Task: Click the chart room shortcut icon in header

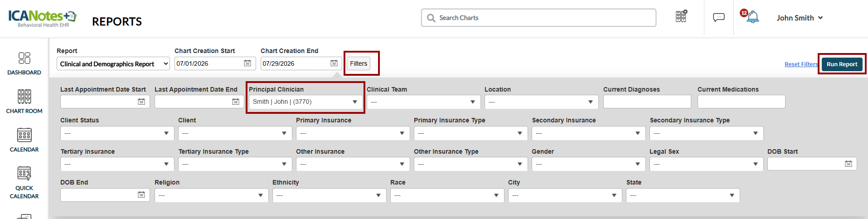Action: click(x=681, y=16)
